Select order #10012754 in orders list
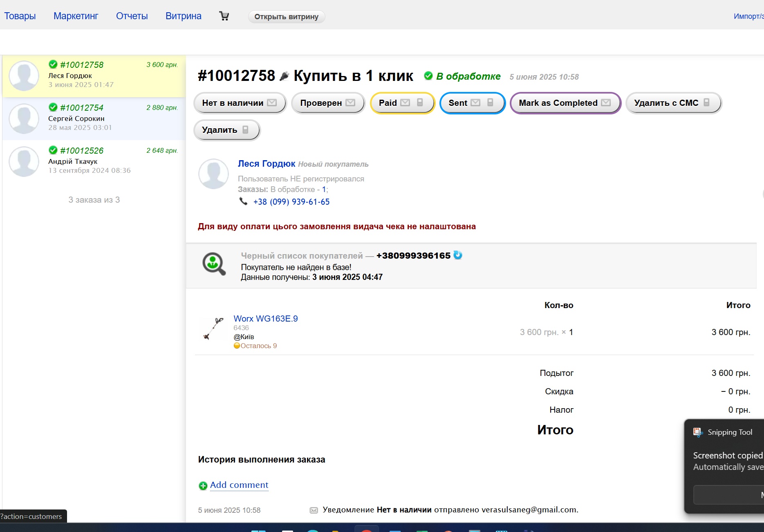 click(94, 118)
